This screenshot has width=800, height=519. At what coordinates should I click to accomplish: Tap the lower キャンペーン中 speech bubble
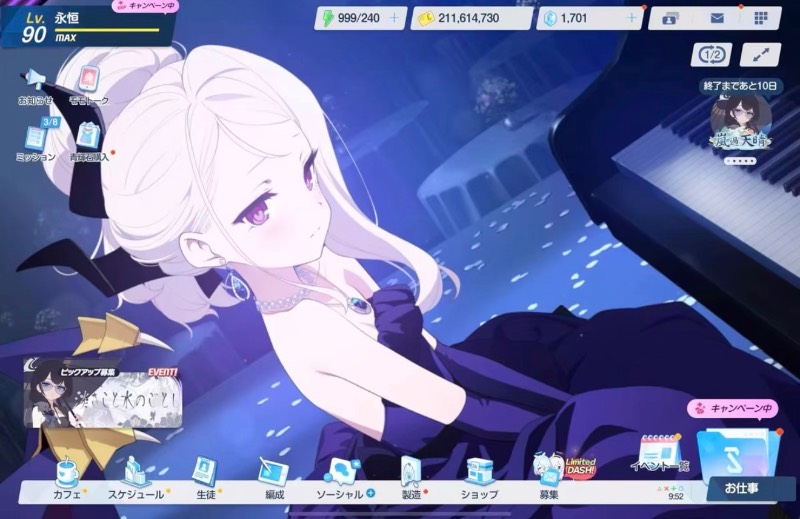click(733, 408)
